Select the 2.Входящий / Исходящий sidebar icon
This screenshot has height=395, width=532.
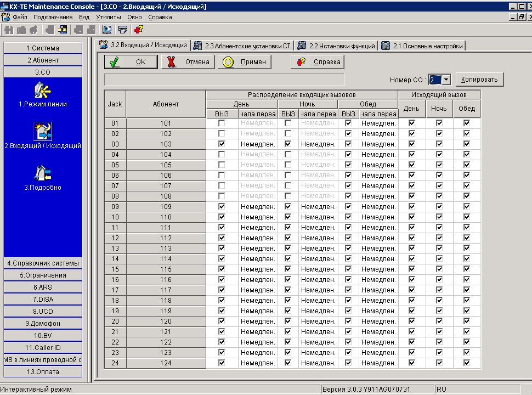(x=43, y=131)
